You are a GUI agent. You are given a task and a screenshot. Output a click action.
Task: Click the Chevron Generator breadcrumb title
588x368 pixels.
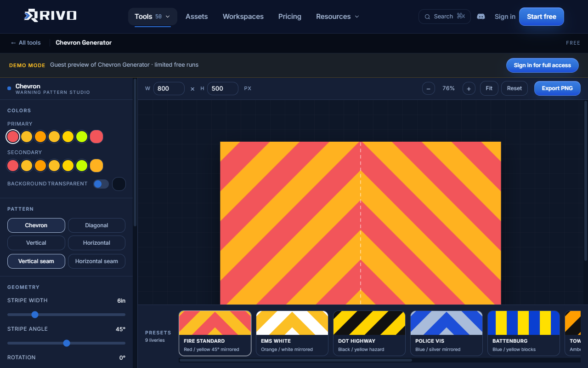(84, 43)
